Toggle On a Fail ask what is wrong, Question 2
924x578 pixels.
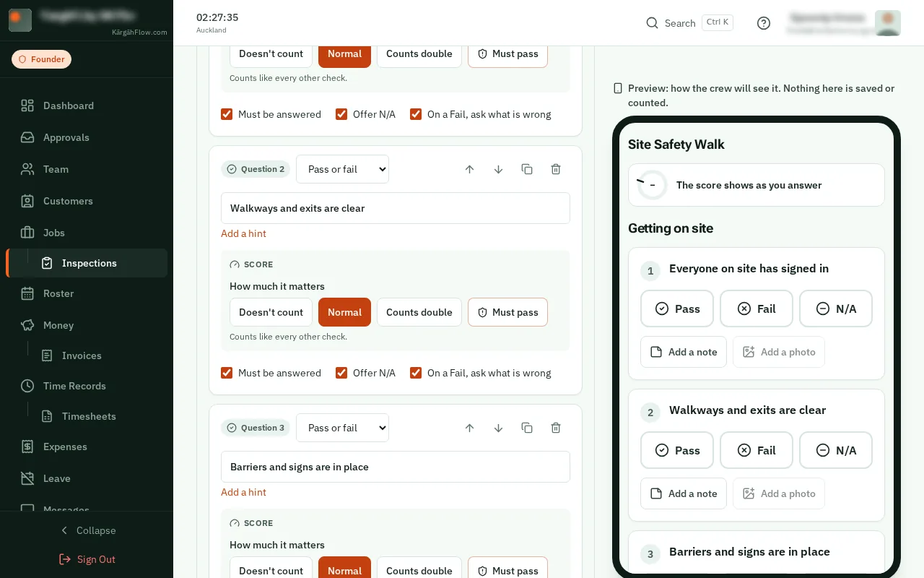416,373
